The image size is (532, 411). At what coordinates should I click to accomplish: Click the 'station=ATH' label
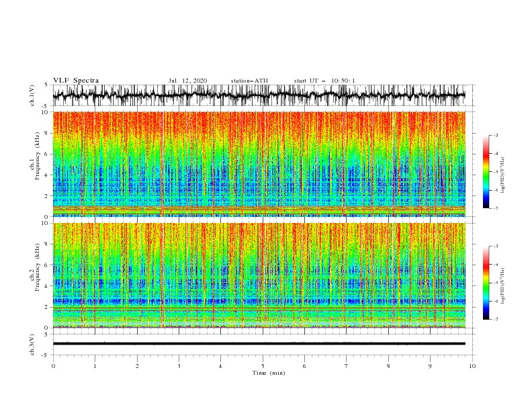249,81
